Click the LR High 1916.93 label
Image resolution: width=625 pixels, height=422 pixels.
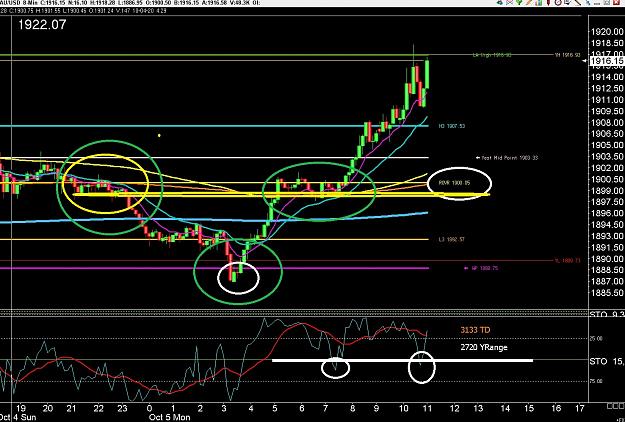point(492,55)
